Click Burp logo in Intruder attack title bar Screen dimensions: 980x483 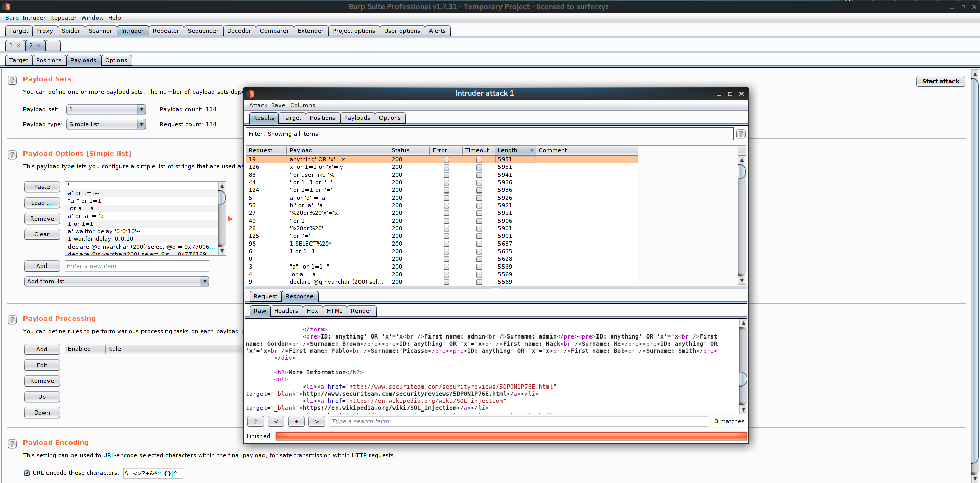(x=252, y=93)
